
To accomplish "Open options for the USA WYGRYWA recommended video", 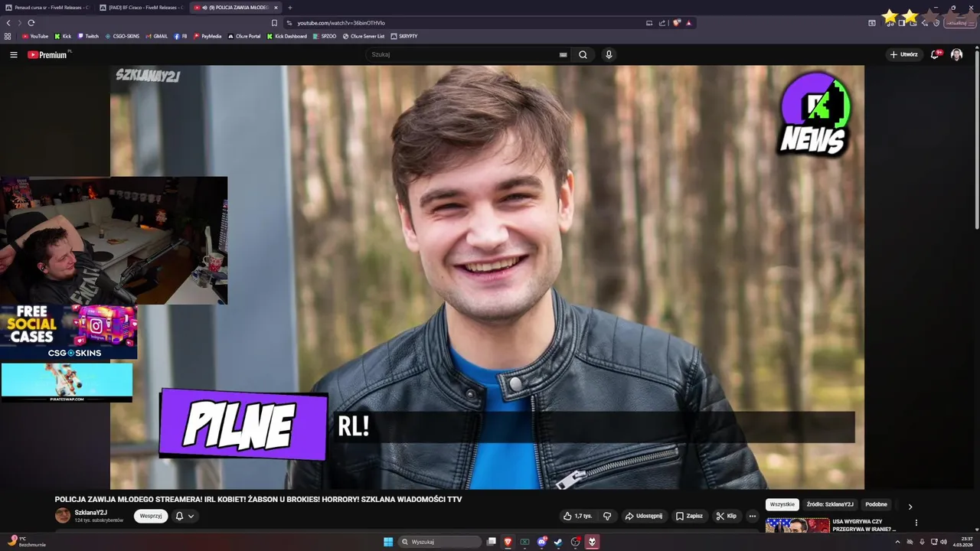I will pos(916,523).
